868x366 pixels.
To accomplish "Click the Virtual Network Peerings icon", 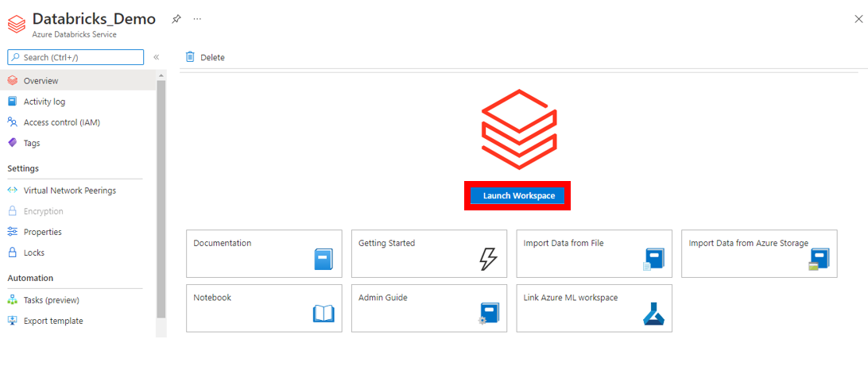I will [x=12, y=191].
